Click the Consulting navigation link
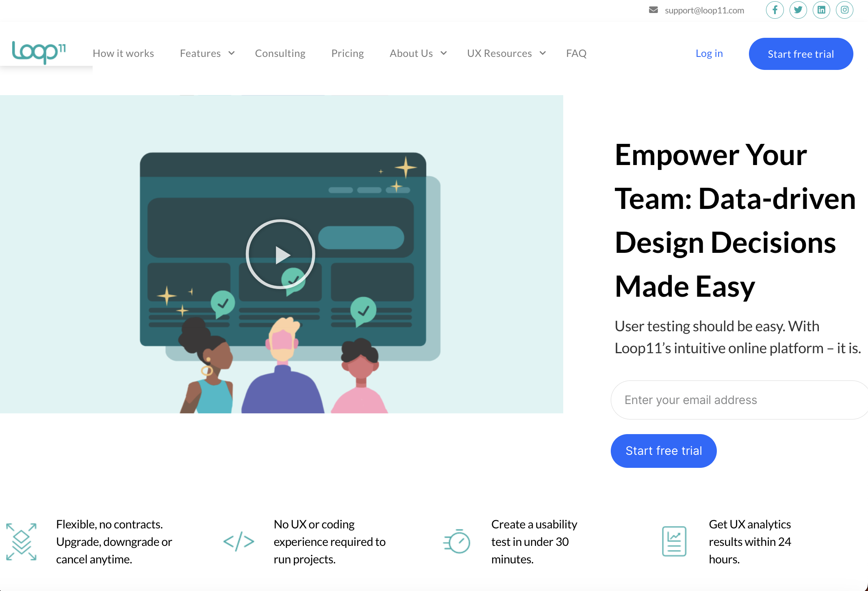Viewport: 868px width, 591px height. point(280,53)
